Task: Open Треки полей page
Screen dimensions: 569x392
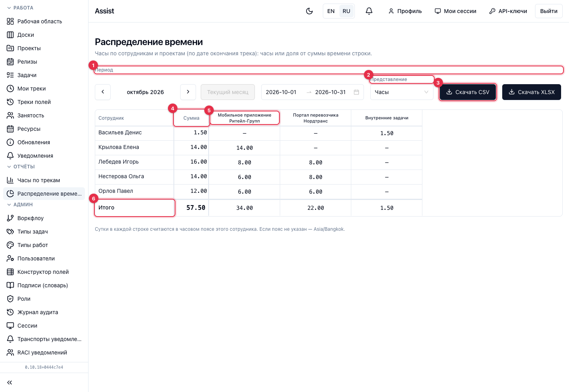Action: coord(44,102)
